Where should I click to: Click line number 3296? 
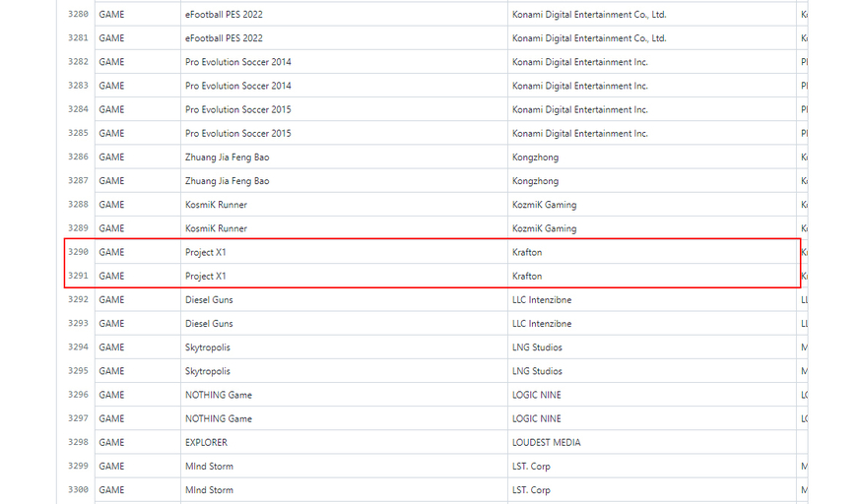(x=78, y=394)
